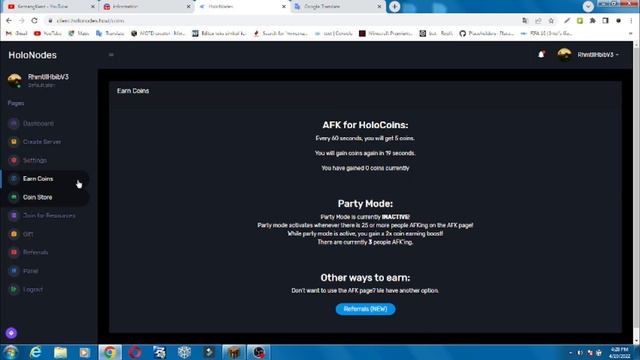The image size is (640, 360).
Task: Open the Chrome three-dot menu
Action: [631, 20]
